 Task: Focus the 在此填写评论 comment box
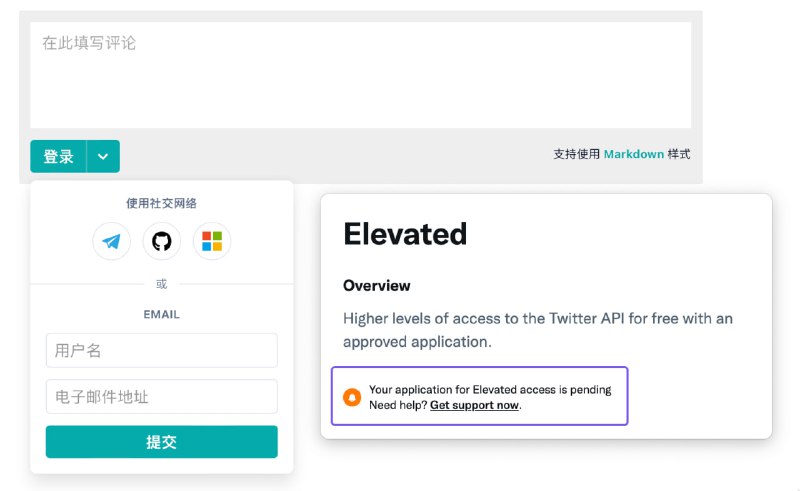coord(361,75)
